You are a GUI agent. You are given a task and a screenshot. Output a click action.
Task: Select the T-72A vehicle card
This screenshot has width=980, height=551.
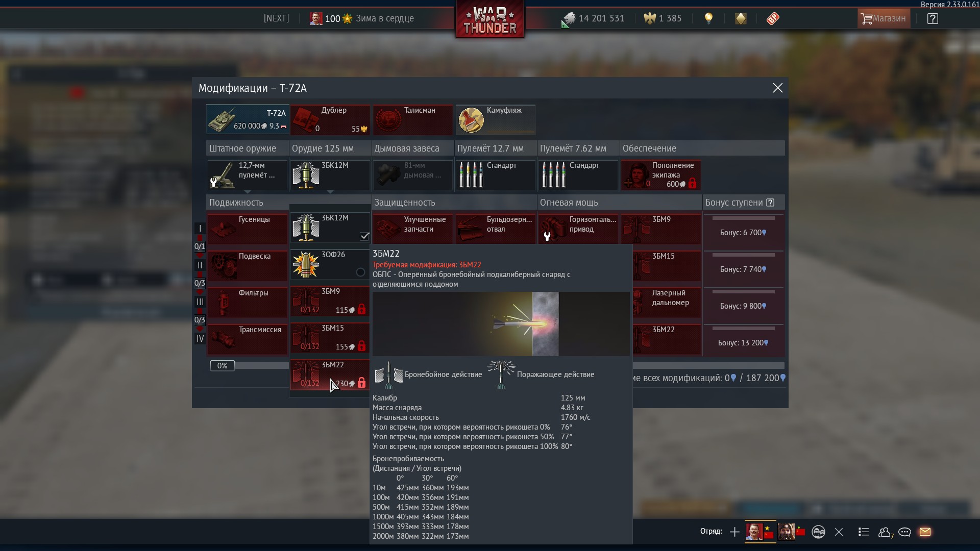coord(248,119)
